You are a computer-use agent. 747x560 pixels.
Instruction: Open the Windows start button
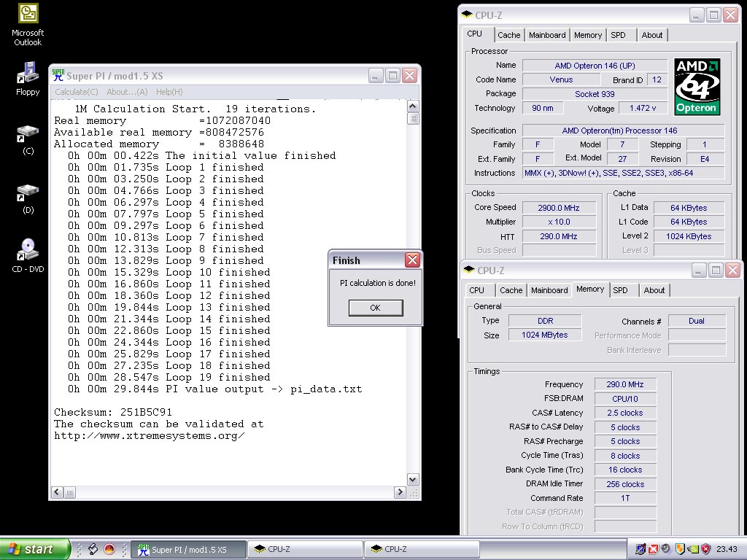coord(34,549)
